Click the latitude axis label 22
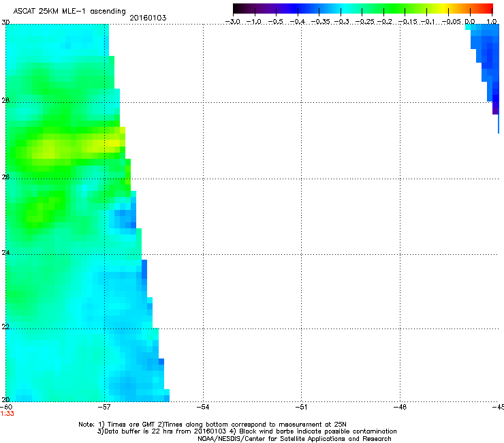Screen dimensions: 504x443 click(x=5, y=327)
